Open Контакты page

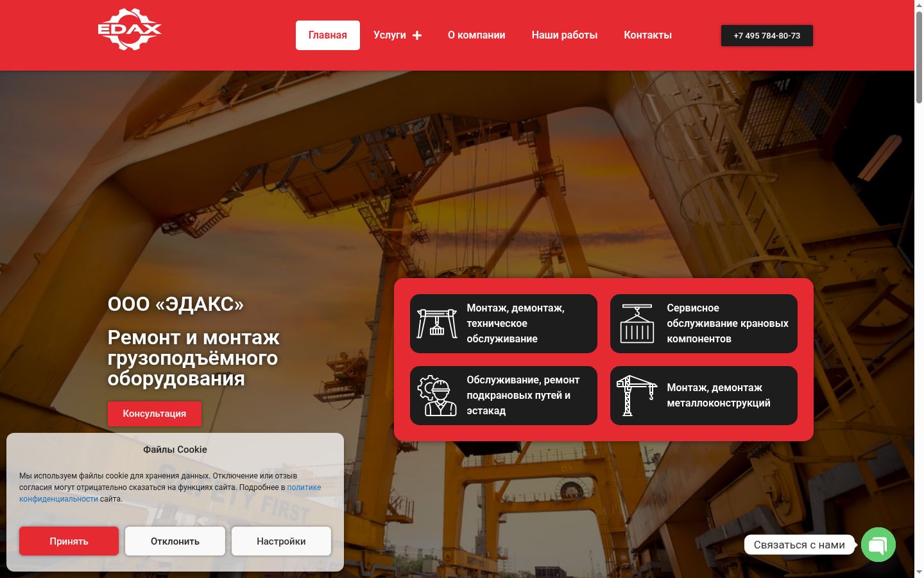(647, 35)
